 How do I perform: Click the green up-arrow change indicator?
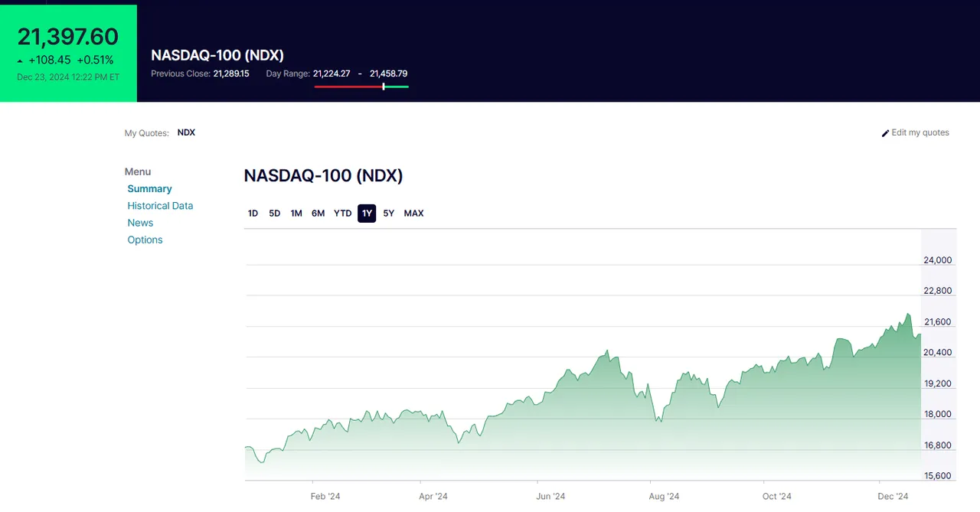click(20, 61)
